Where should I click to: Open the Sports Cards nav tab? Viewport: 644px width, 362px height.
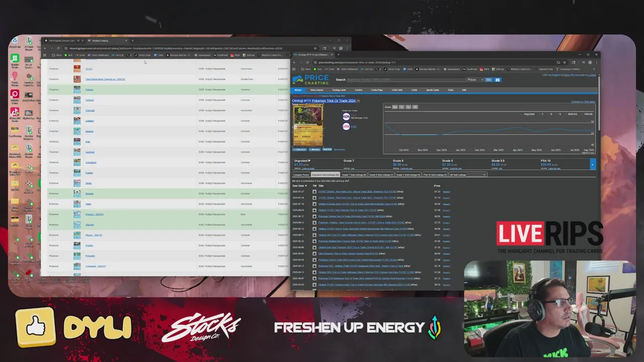[433, 90]
